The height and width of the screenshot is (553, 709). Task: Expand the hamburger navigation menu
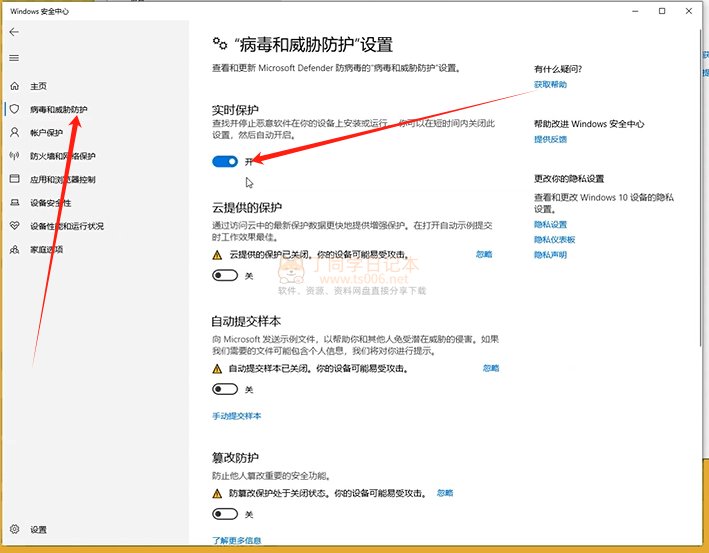coord(14,58)
